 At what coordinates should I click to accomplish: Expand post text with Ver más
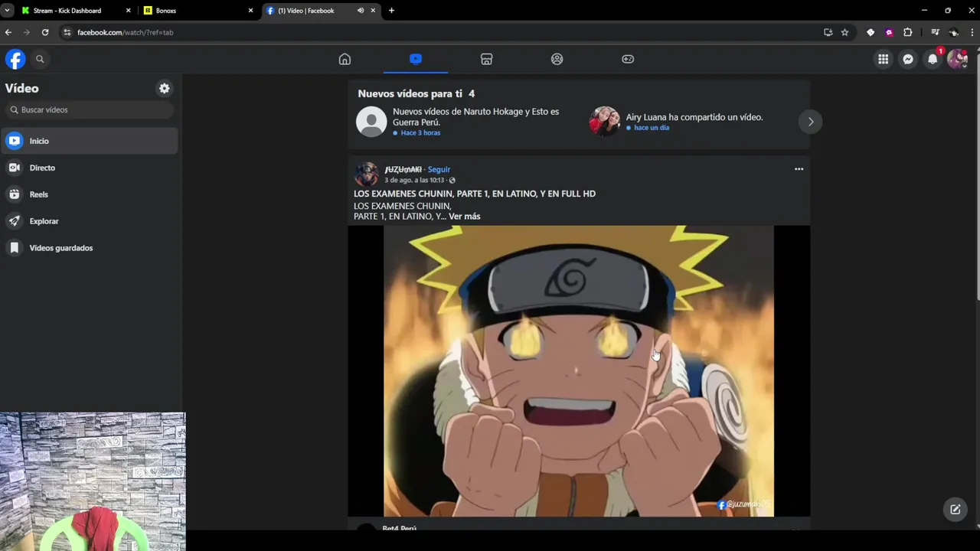coord(464,217)
